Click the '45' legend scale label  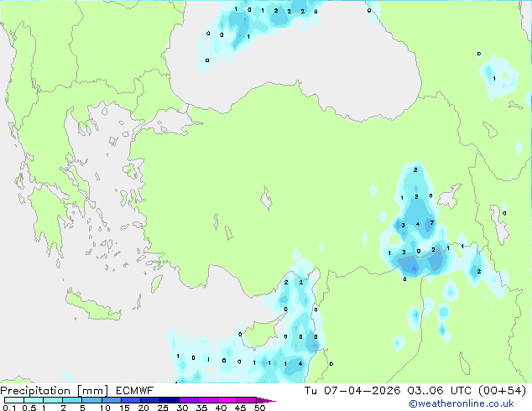(x=240, y=408)
